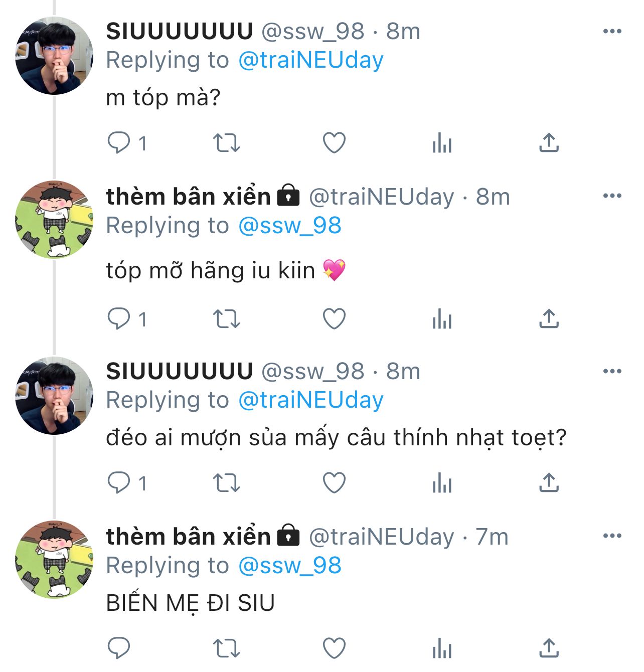Reply to the 'm tóp mà?' tweet
Viewport: 644px width, 672px height.
click(x=119, y=143)
